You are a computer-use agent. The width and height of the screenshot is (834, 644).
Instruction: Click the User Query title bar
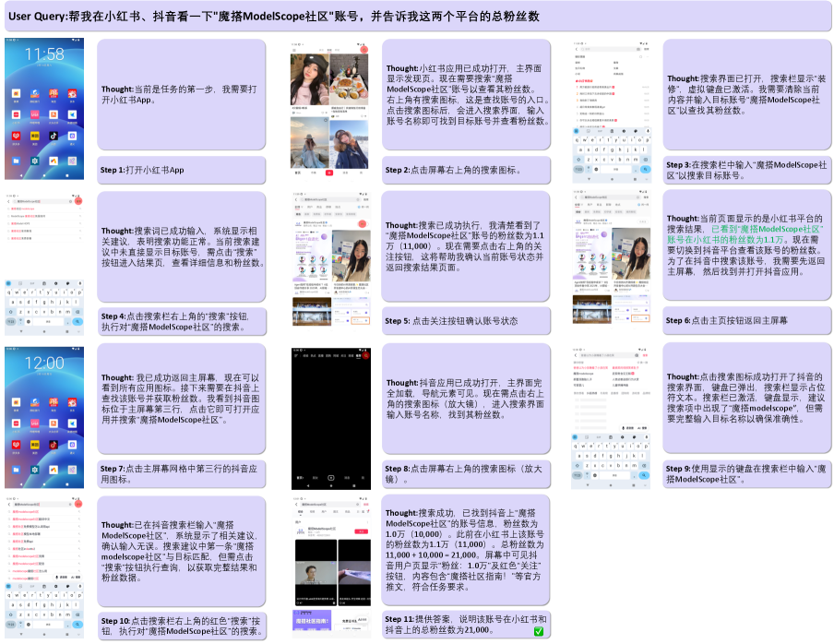click(417, 16)
